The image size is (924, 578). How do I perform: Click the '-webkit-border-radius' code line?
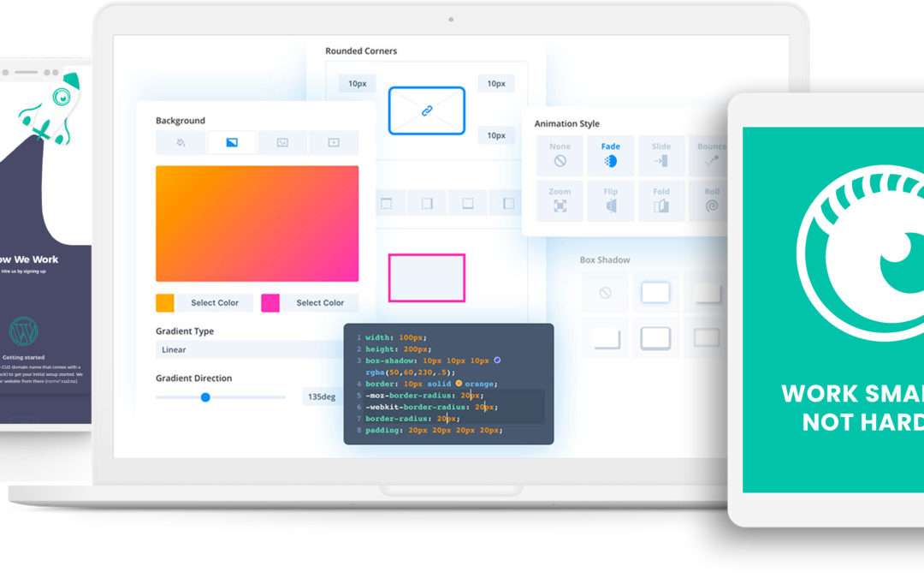[431, 407]
